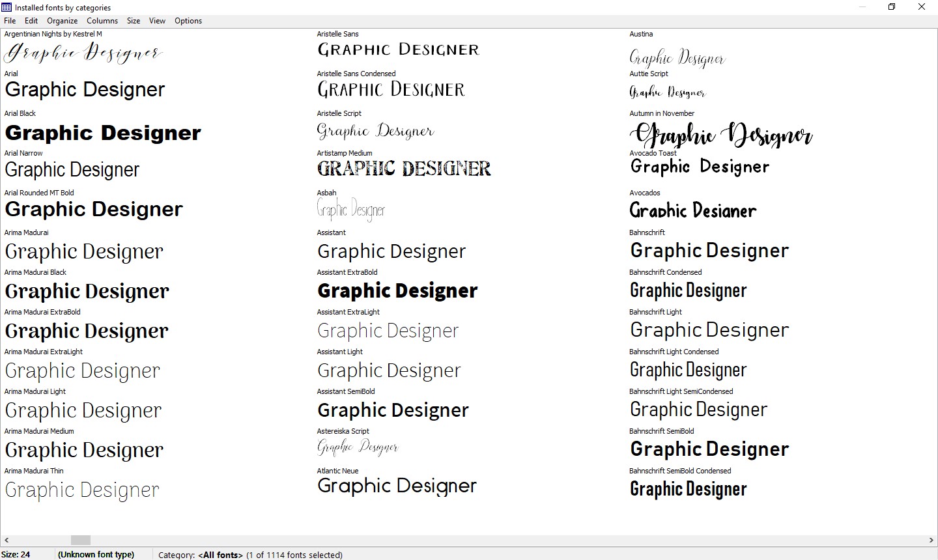938x560 pixels.
Task: Open the Organize menu
Action: (x=62, y=20)
